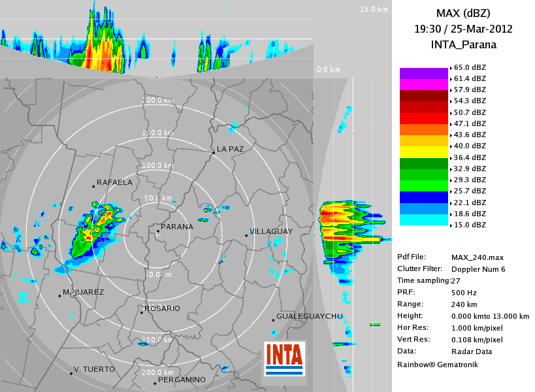Click the 'MAX (dBZ)' title

click(x=463, y=13)
